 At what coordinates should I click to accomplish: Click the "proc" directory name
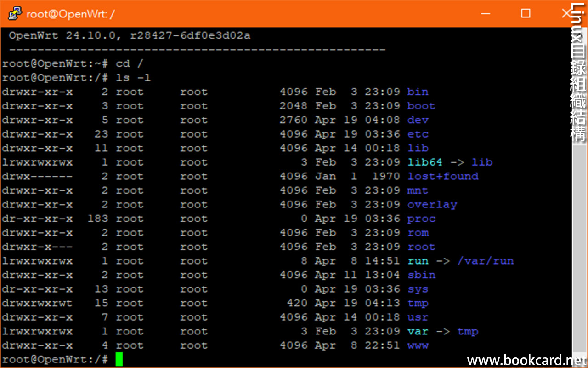pos(421,219)
